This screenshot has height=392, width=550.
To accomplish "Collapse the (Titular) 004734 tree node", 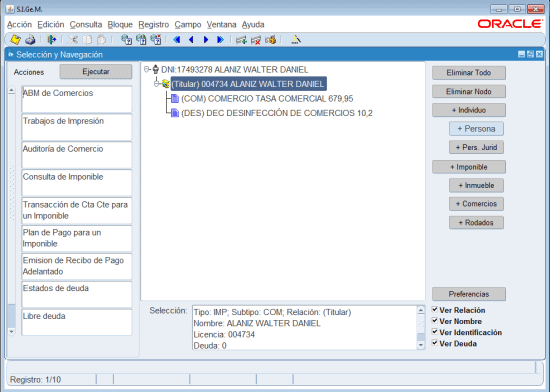I will (x=157, y=84).
